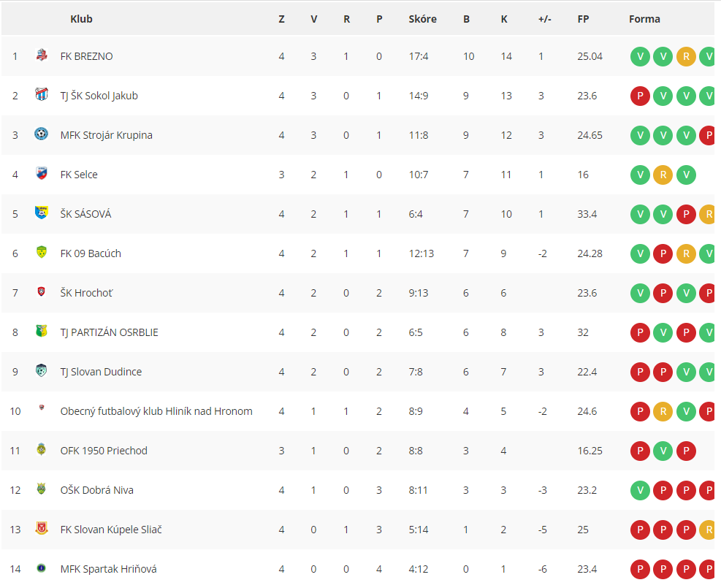This screenshot has width=721, height=588.
Task: Open the FK Selce club link
Action: point(79,175)
